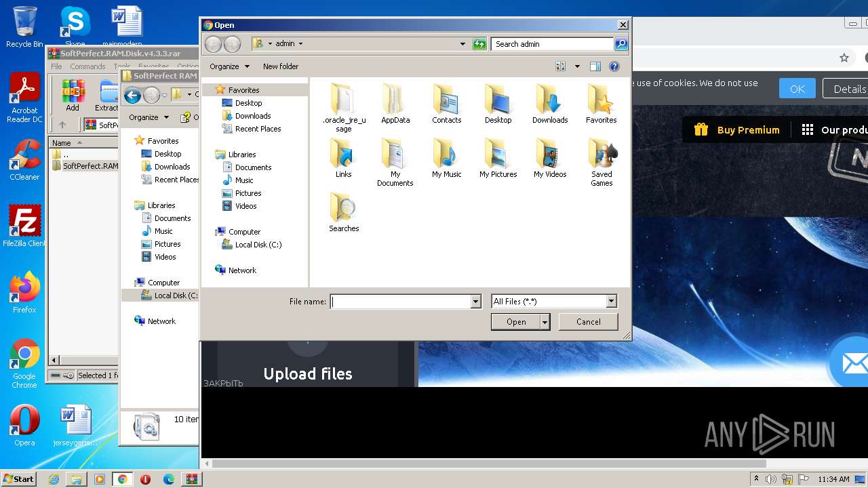Select the My Pictures folder

(x=498, y=158)
